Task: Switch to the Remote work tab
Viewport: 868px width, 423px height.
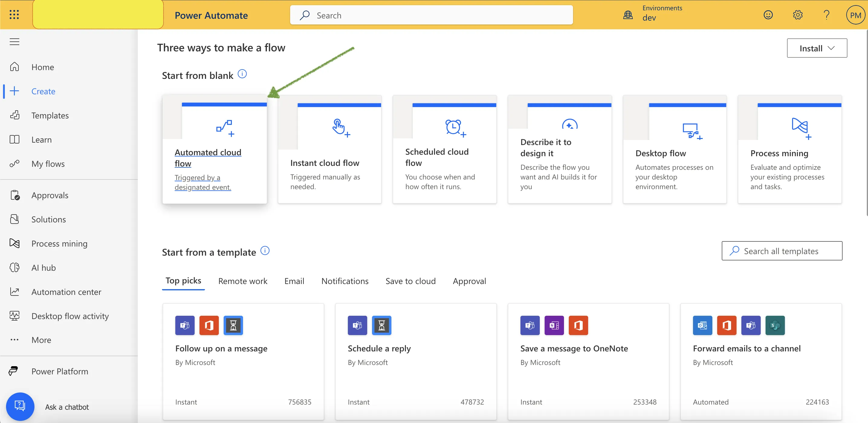Action: [243, 281]
